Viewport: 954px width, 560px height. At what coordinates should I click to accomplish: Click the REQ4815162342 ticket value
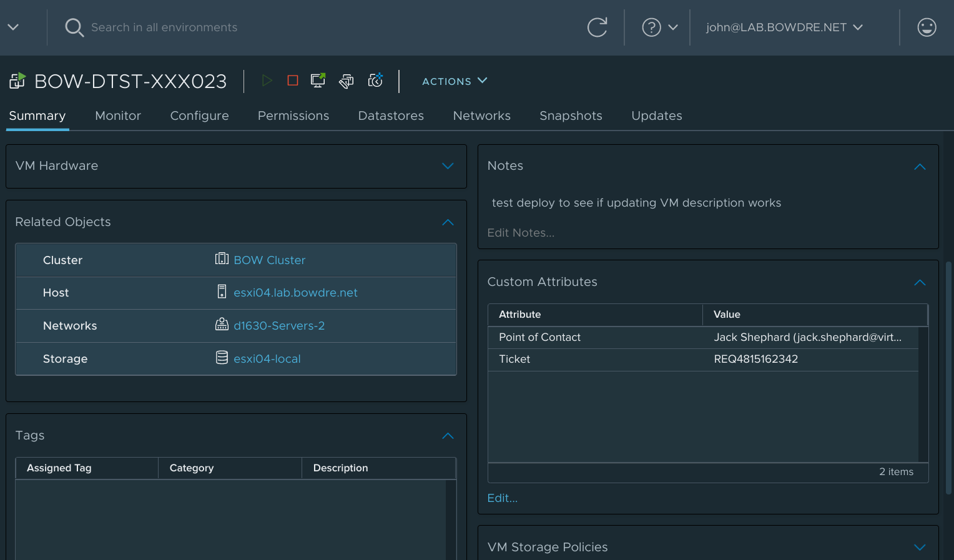[x=756, y=360]
